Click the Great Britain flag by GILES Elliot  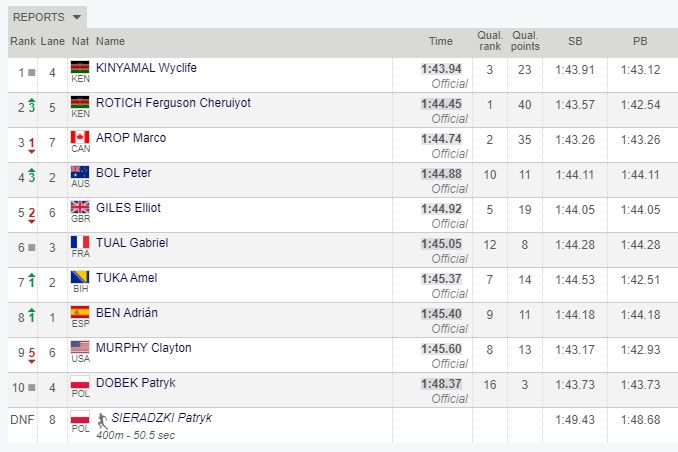pyautogui.click(x=80, y=208)
